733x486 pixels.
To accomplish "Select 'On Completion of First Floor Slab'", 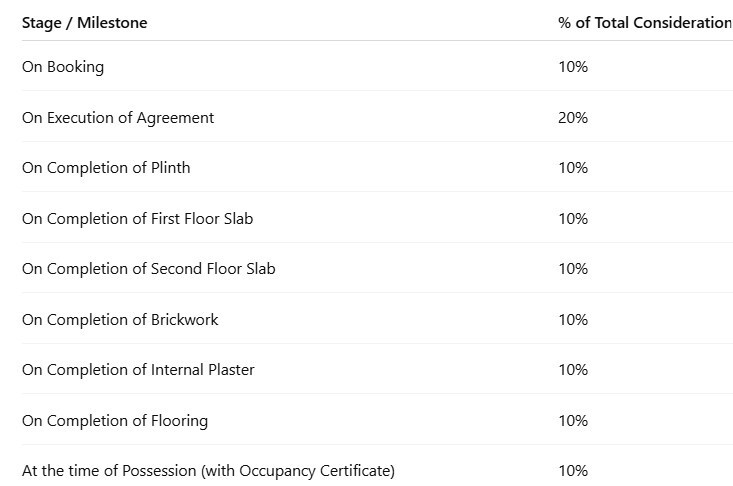I will (x=137, y=219).
